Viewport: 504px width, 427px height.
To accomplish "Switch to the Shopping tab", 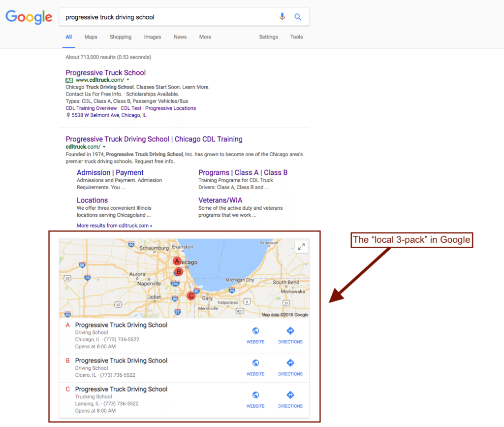I will pos(121,37).
